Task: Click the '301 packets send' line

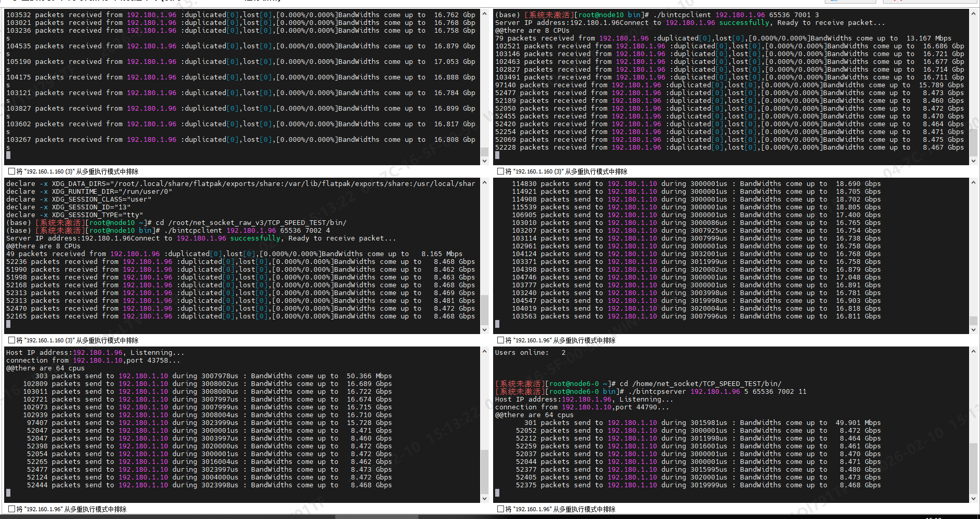Action: point(703,423)
